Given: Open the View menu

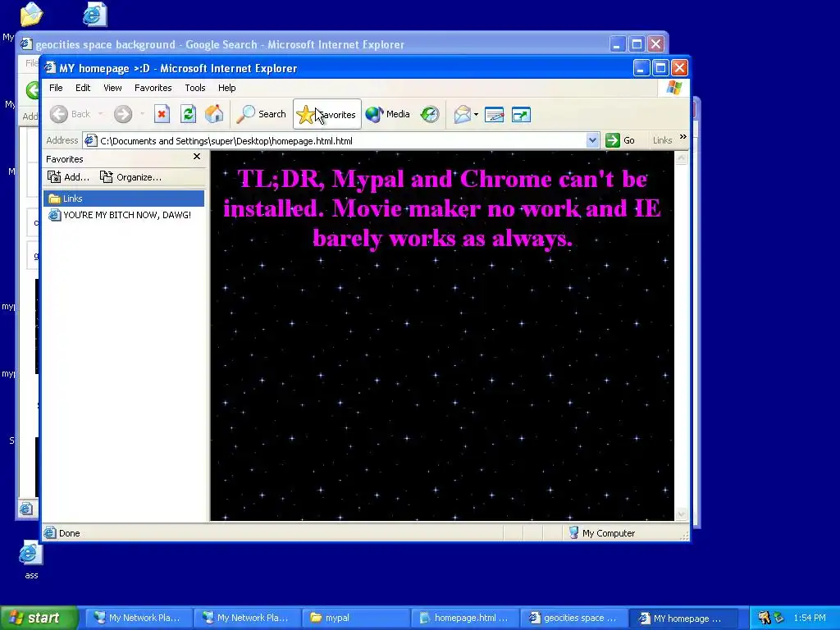Looking at the screenshot, I should tap(112, 88).
